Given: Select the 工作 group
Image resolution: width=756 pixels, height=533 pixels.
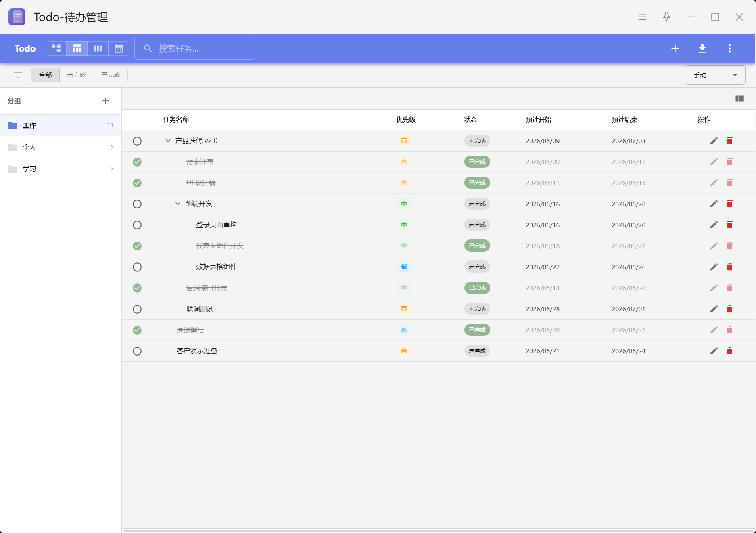Looking at the screenshot, I should point(61,125).
